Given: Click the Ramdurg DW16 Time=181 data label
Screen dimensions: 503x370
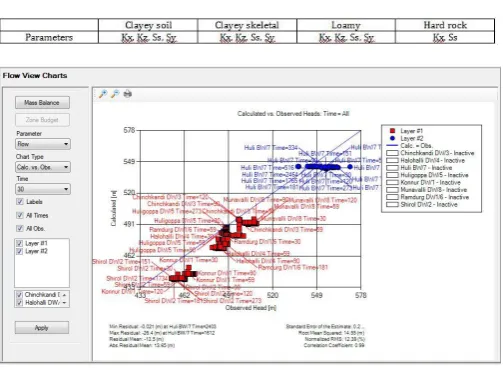Looking at the screenshot, I should point(293,267).
